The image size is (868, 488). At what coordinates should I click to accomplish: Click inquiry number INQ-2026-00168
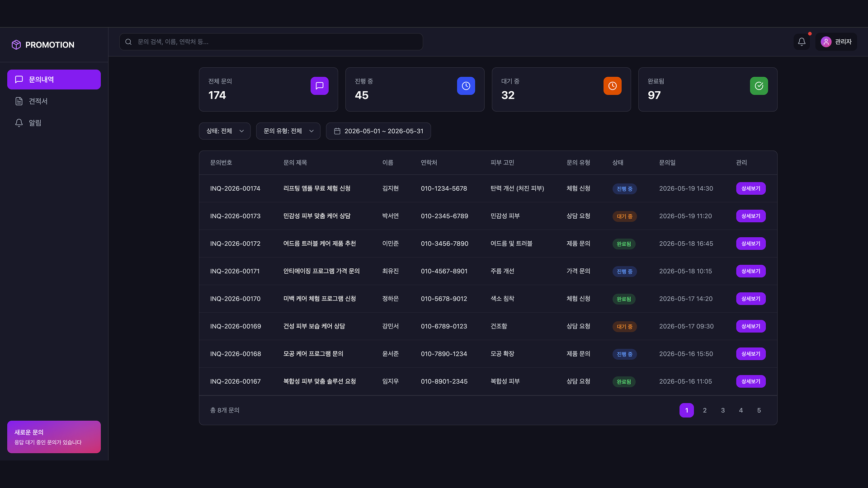point(236,354)
